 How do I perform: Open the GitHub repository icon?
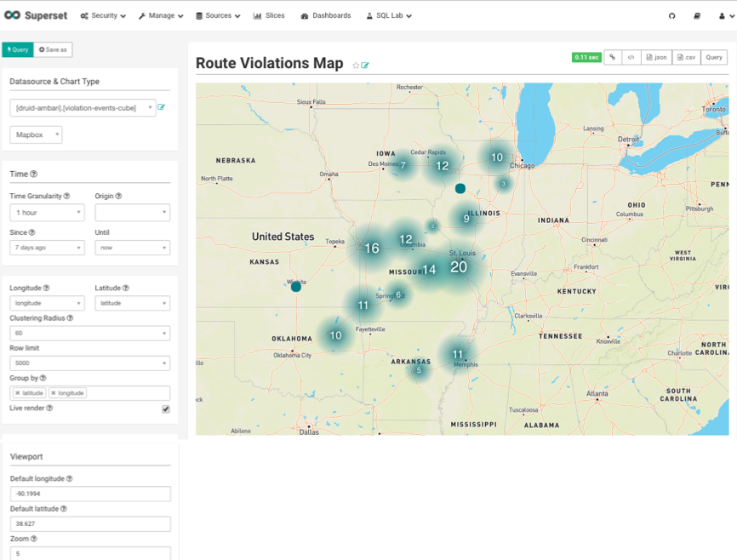pyautogui.click(x=671, y=15)
